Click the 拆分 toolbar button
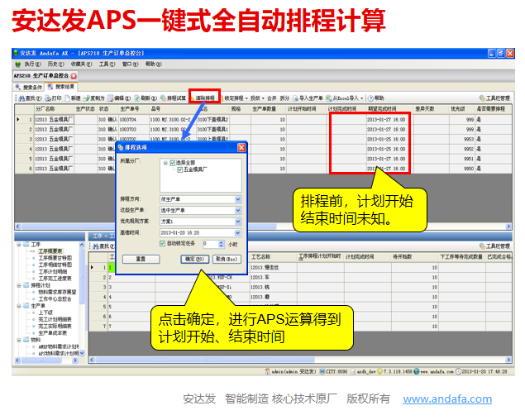Screen dimensions: 525x420 284,98
